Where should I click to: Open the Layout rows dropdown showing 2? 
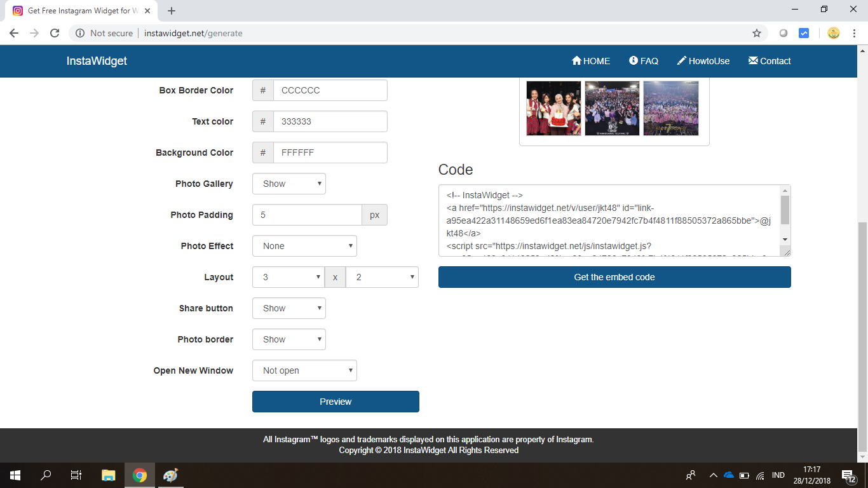tap(382, 277)
